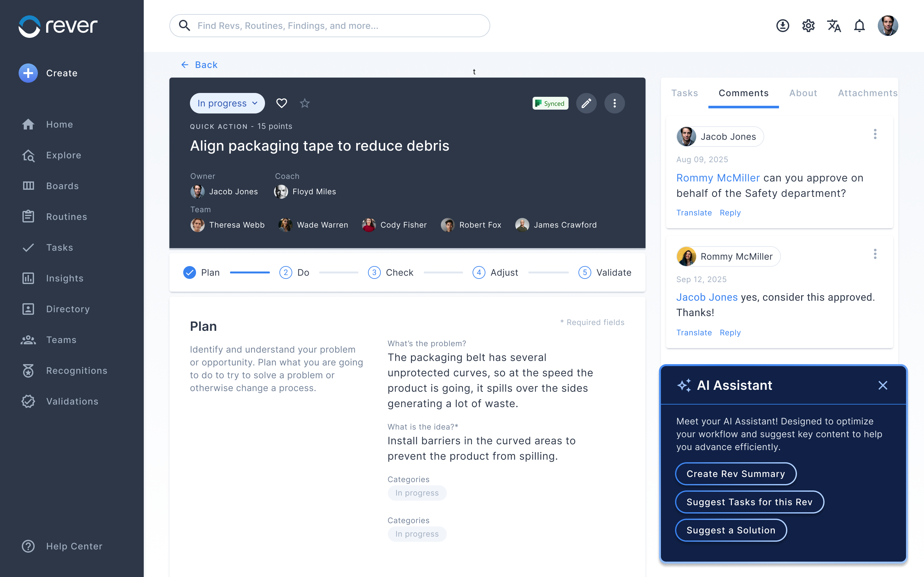Expand the In progress status dropdown
This screenshot has height=577, width=924.
coord(227,103)
